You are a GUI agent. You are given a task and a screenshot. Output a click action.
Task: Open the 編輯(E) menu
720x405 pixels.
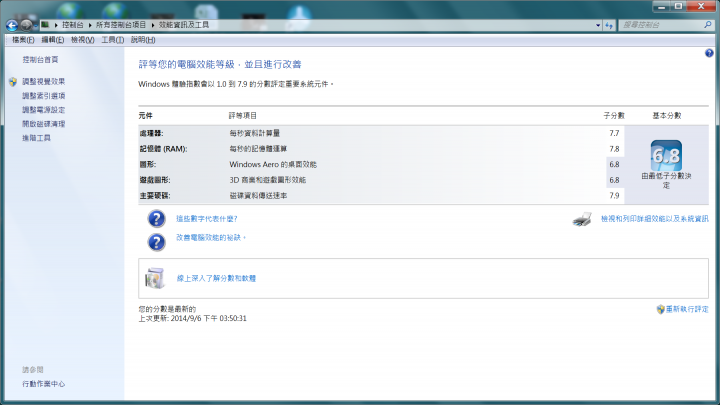[x=53, y=40]
